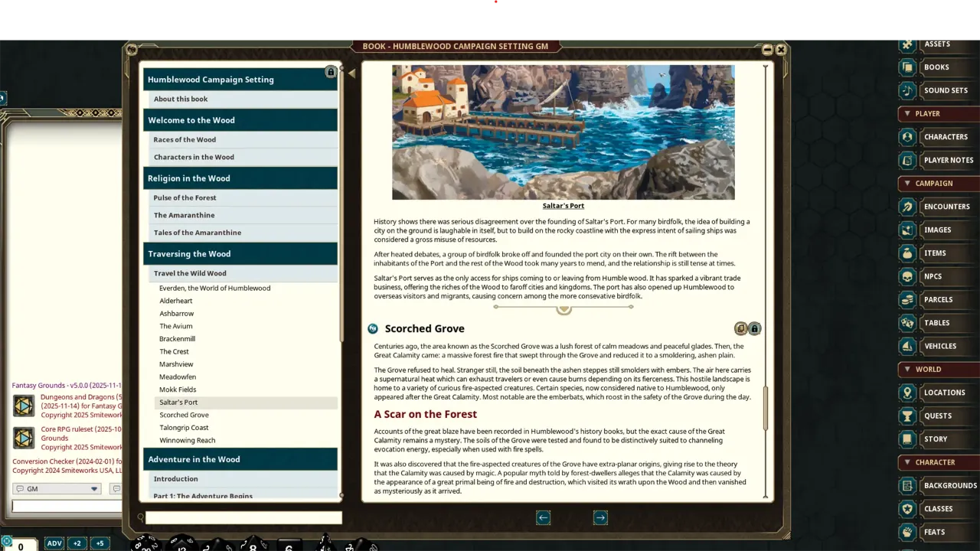Screen dimensions: 980x551
Task: Open the Quests chalice icon
Action: pos(907,416)
